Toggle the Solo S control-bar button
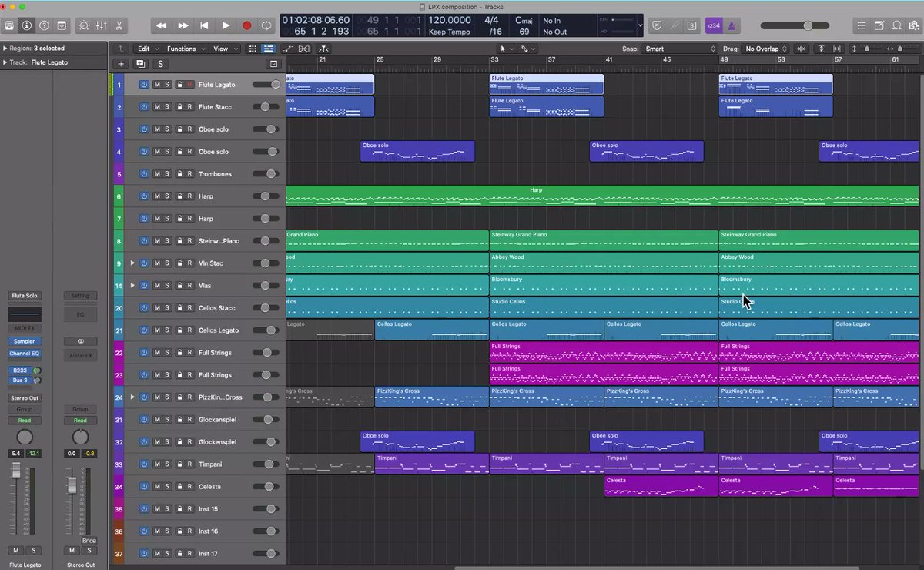 (691, 25)
